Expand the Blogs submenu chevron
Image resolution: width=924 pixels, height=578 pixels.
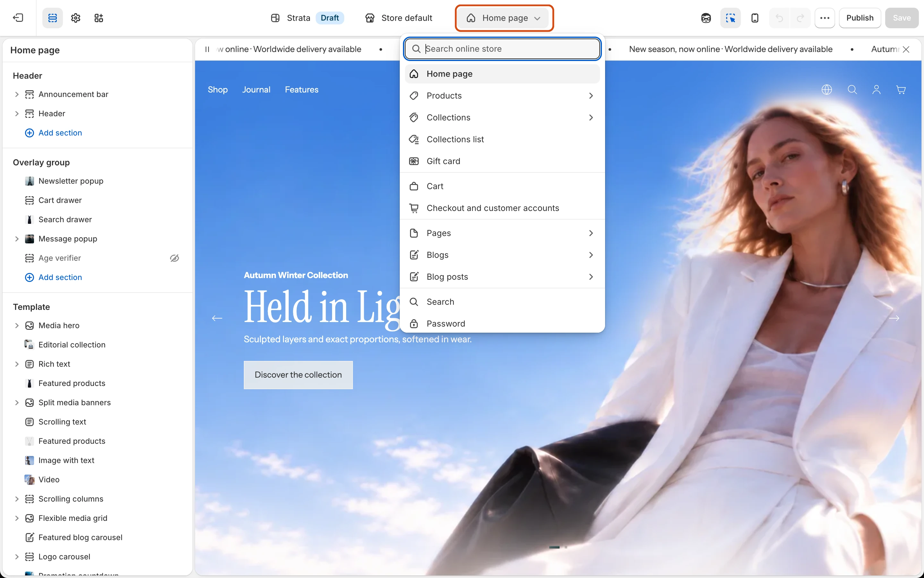[x=591, y=255]
